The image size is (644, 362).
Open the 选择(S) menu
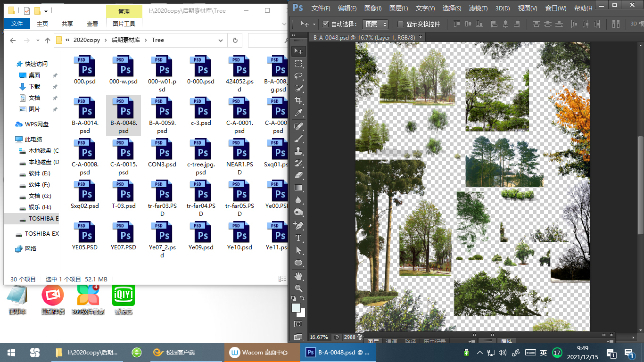[452, 8]
